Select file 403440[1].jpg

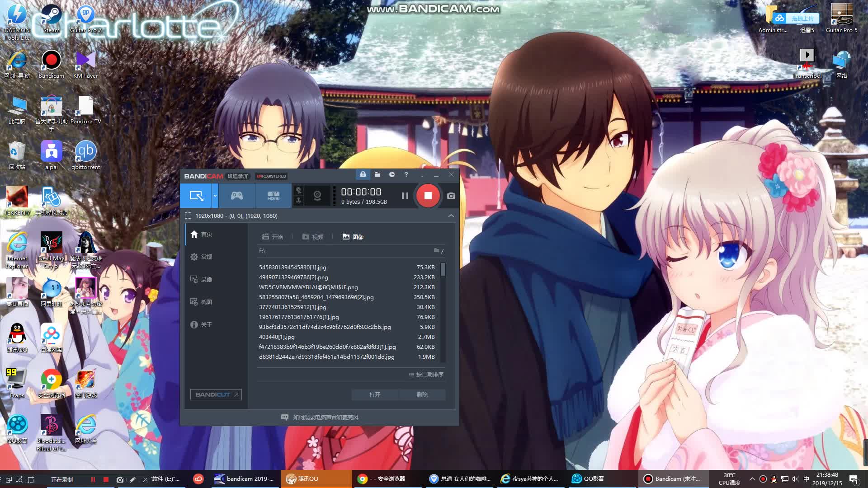point(347,337)
